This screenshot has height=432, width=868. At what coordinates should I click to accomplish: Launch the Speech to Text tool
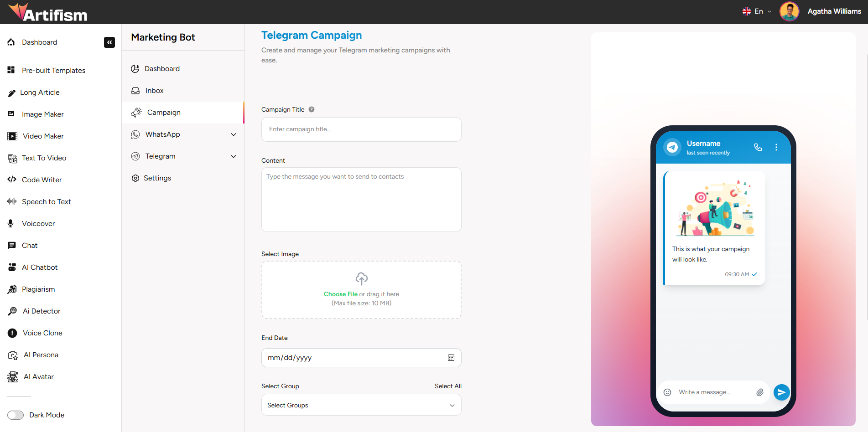click(x=46, y=201)
